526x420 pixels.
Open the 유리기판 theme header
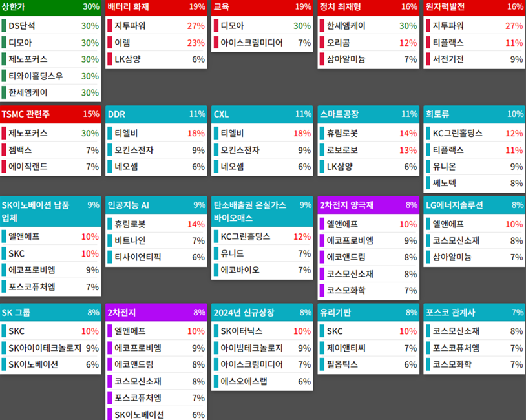(x=368, y=313)
